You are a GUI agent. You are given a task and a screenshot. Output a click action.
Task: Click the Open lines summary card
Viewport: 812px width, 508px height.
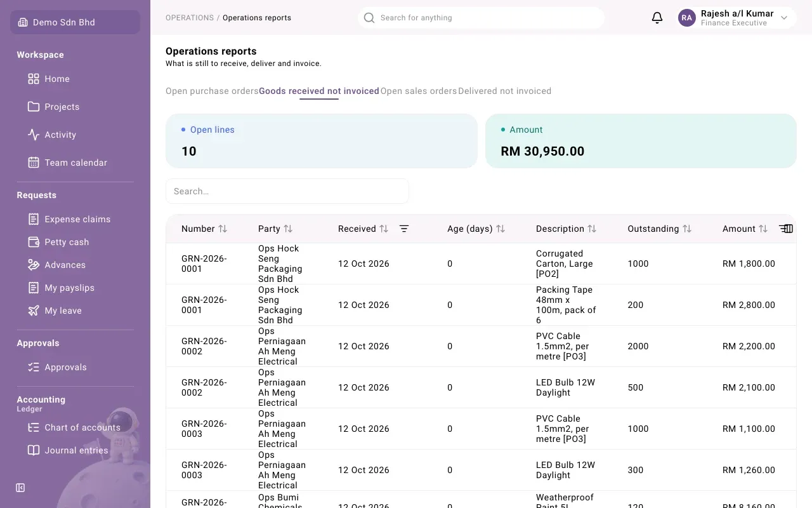[322, 141]
